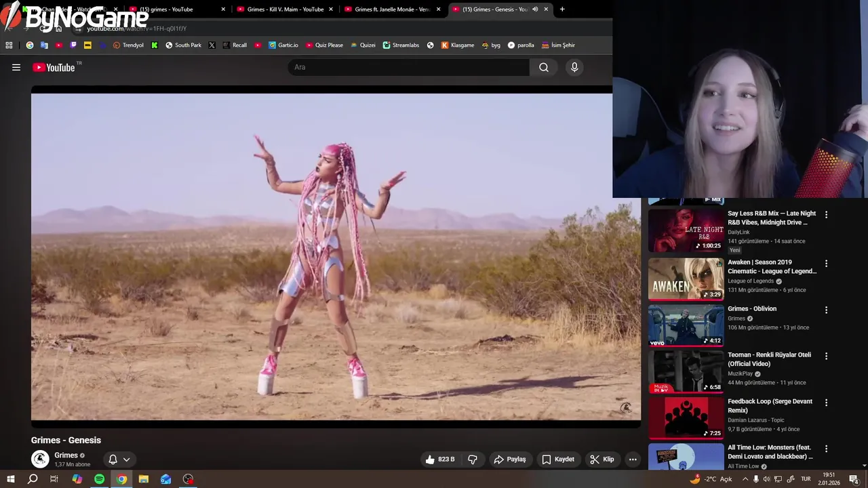This screenshot has width=868, height=488.
Task: Open parolla bookmark
Action: tap(521, 45)
